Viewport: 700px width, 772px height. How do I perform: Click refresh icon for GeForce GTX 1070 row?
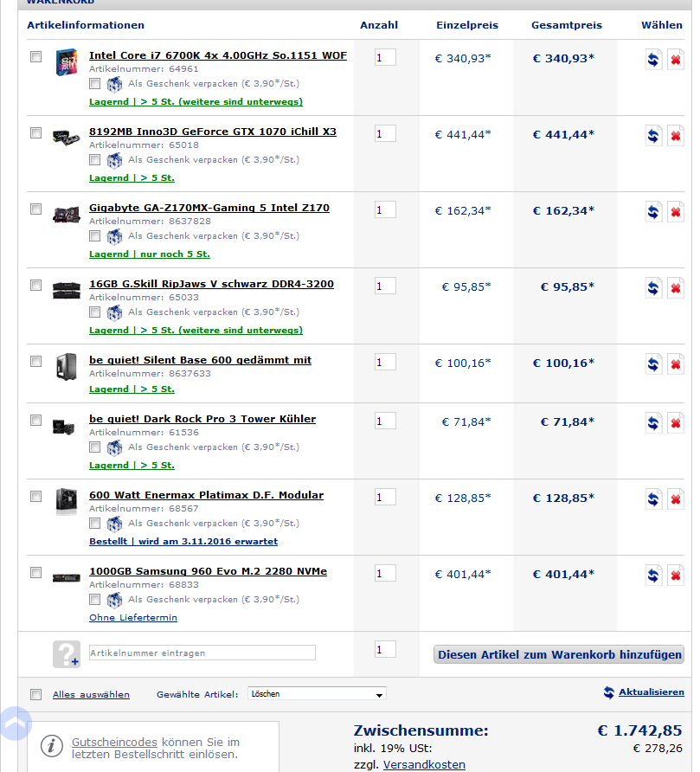coord(653,136)
